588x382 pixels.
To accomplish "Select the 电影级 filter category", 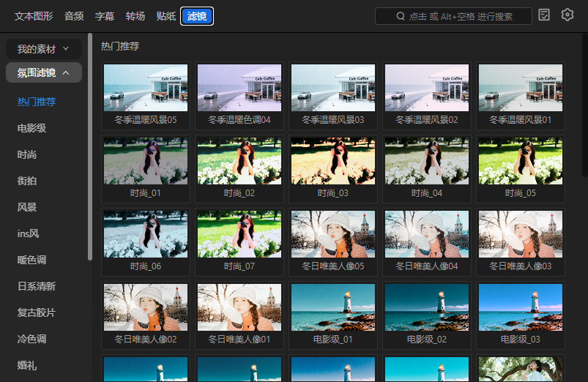I will [31, 128].
